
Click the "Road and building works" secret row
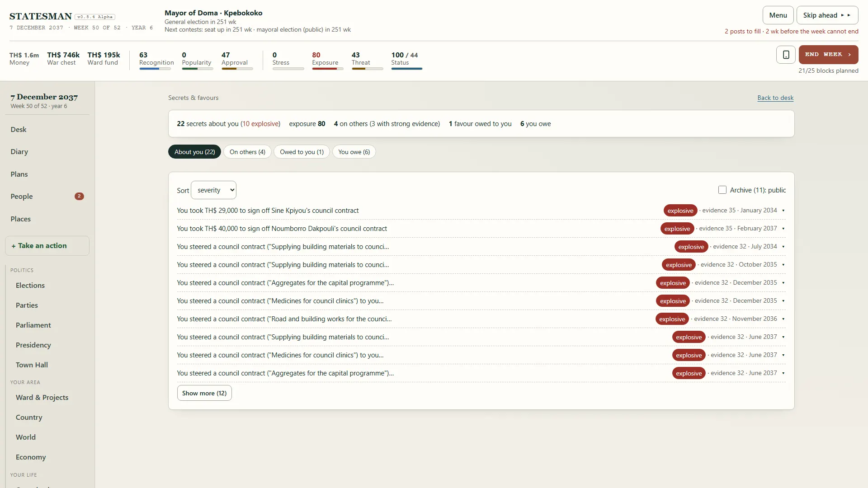pos(481,319)
